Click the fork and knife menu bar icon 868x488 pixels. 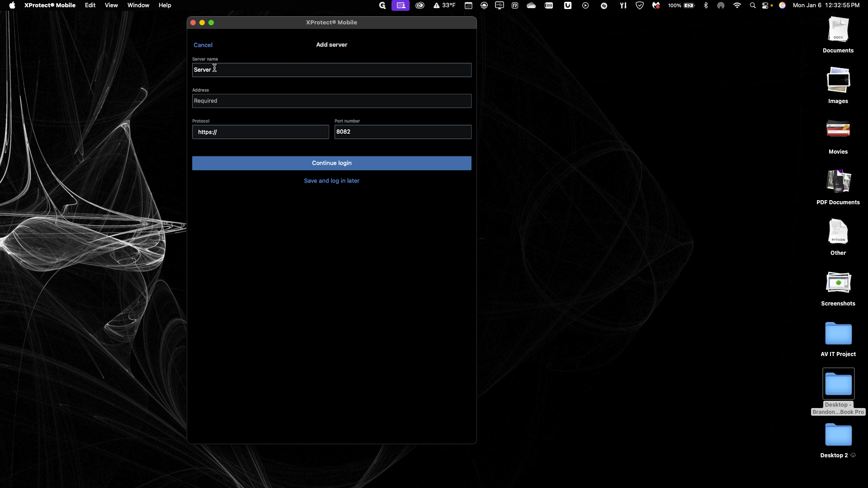623,5
